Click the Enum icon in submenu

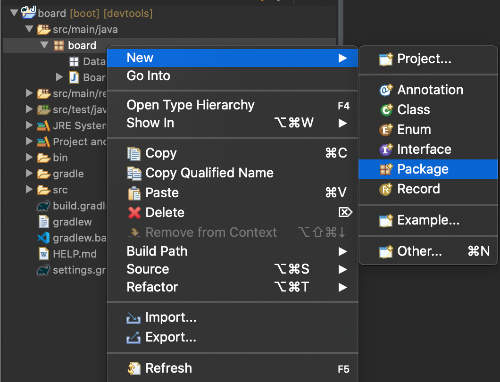pos(386,130)
